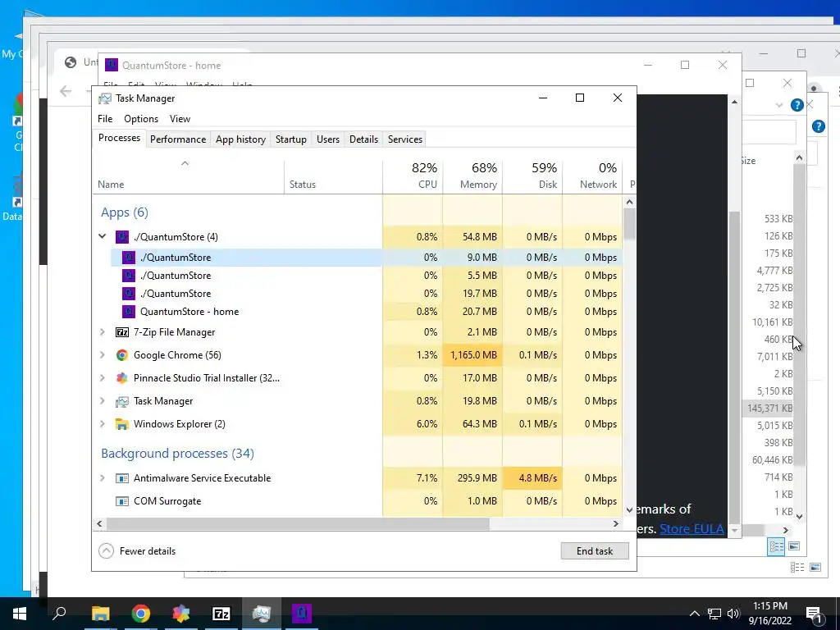
Task: Open the Windows Start menu
Action: coord(20,614)
